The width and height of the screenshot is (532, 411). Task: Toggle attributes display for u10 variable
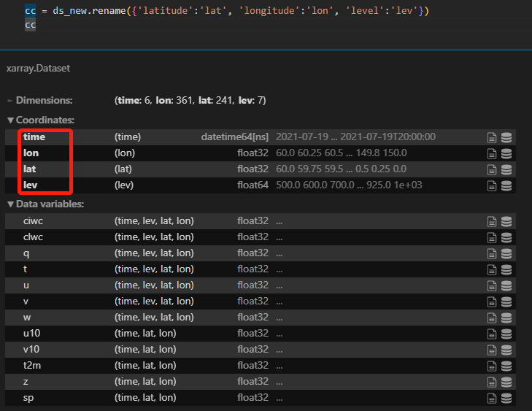[493, 334]
